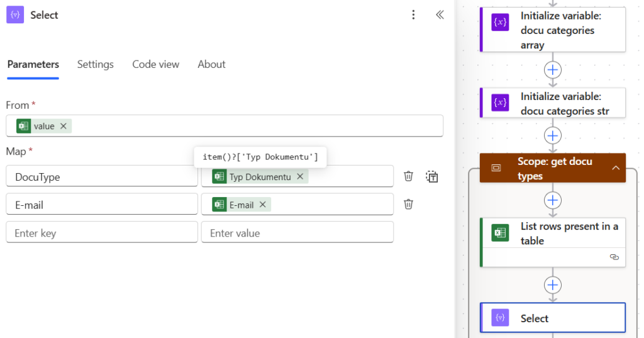
Task: Click the value dynamic content token
Action: point(44,127)
